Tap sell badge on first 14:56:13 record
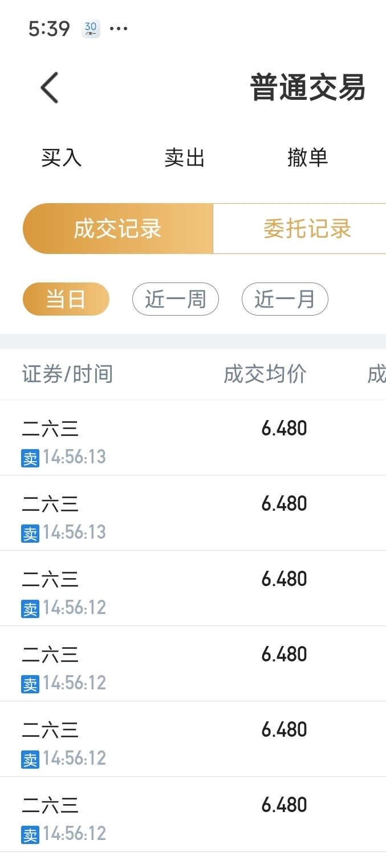The width and height of the screenshot is (386, 868). [x=30, y=458]
